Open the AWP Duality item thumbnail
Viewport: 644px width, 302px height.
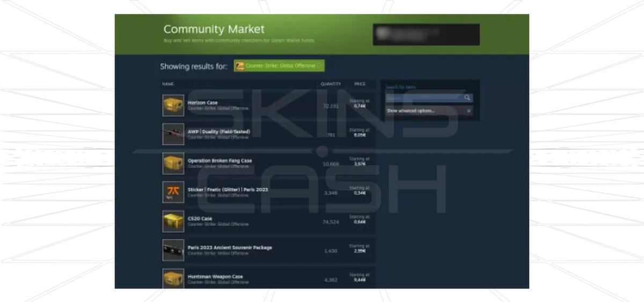click(173, 134)
